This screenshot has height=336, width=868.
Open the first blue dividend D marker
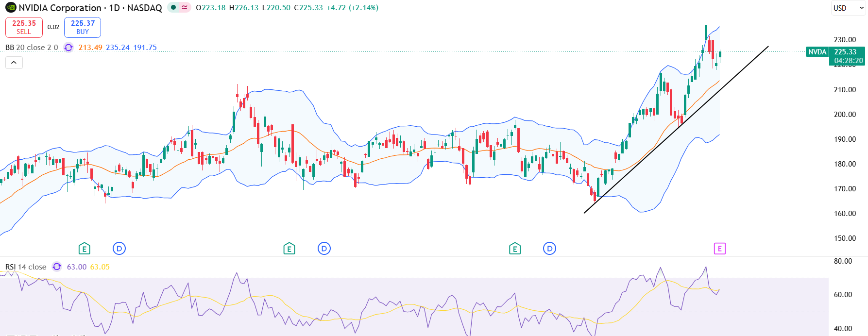(119, 249)
